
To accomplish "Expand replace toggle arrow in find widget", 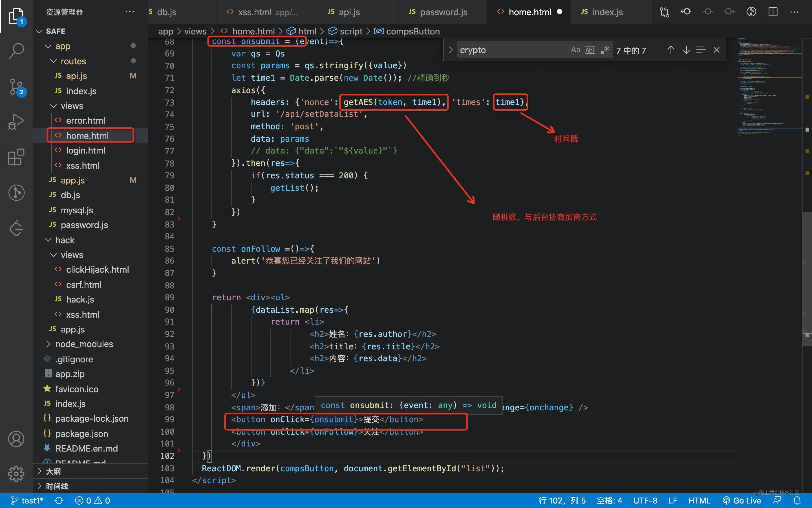I will pos(451,50).
